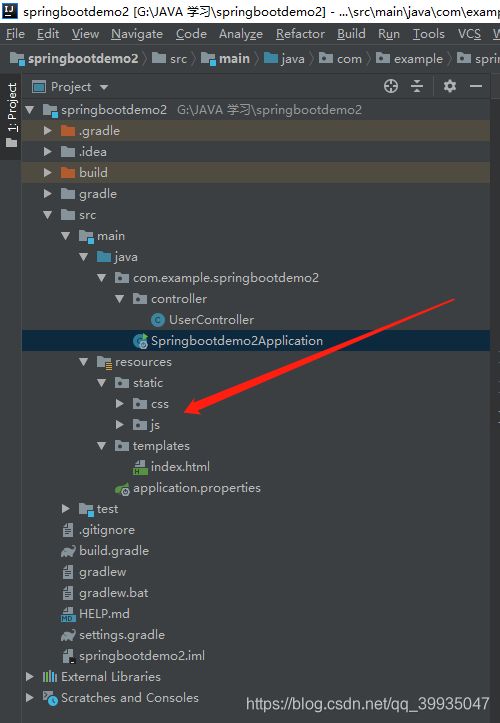The image size is (500, 723).
Task: Click the Scratches and Consoles icon
Action: point(50,698)
